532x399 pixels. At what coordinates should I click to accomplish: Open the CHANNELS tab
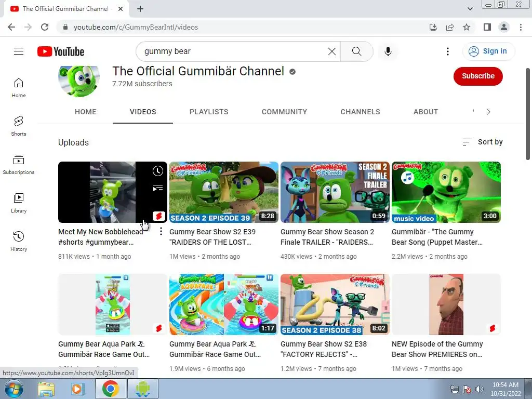pyautogui.click(x=361, y=112)
